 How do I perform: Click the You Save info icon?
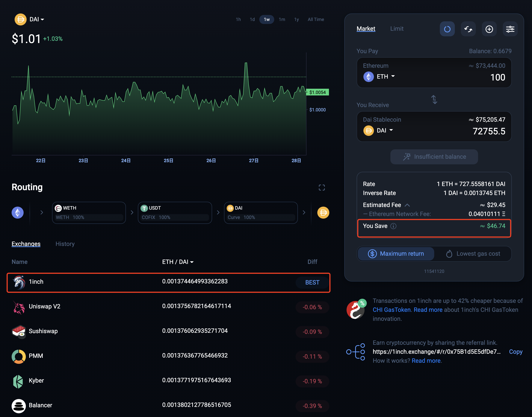[393, 226]
